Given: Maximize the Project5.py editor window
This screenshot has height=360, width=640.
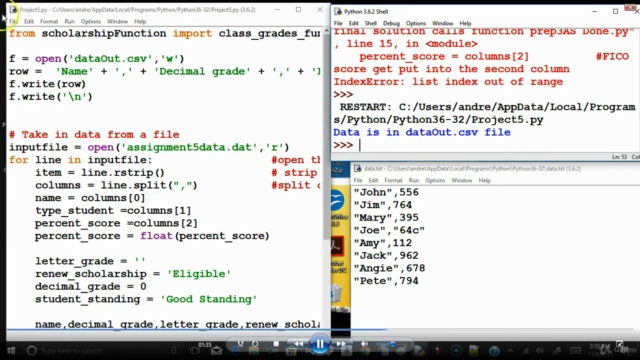Looking at the screenshot, I should pos(298,9).
